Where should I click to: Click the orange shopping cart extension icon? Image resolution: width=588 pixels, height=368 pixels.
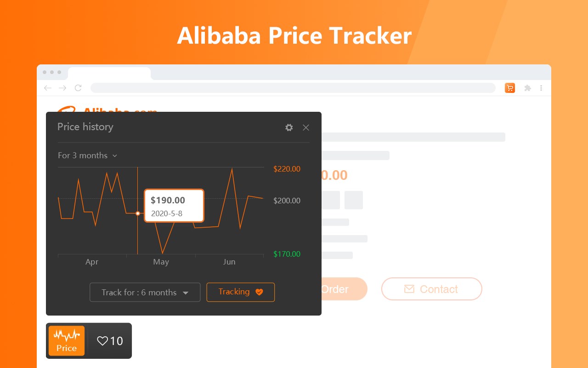[x=510, y=88]
